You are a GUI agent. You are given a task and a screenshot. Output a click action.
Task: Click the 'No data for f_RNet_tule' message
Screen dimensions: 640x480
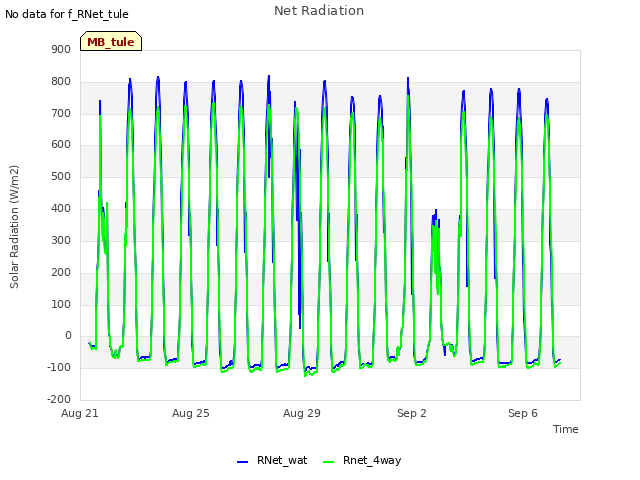tap(67, 14)
